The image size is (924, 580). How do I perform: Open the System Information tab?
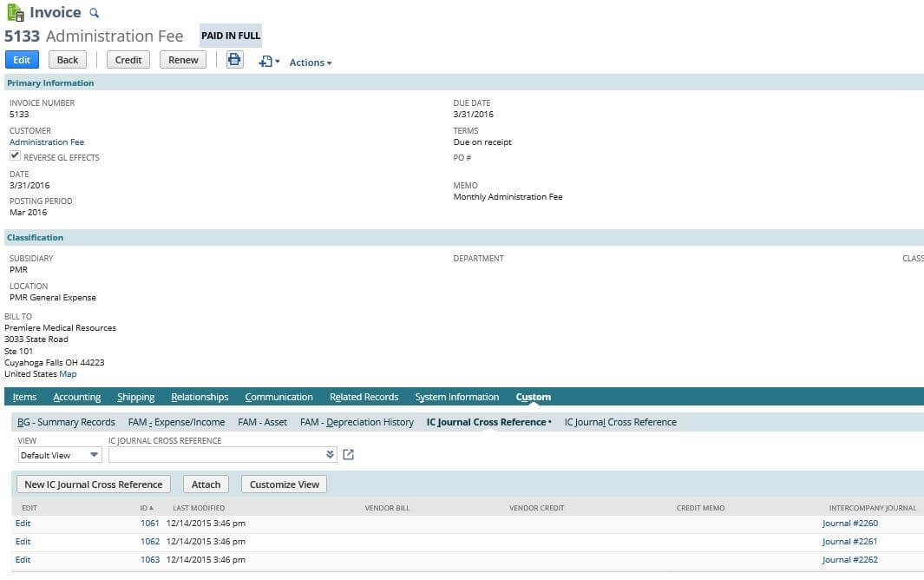[x=456, y=398]
